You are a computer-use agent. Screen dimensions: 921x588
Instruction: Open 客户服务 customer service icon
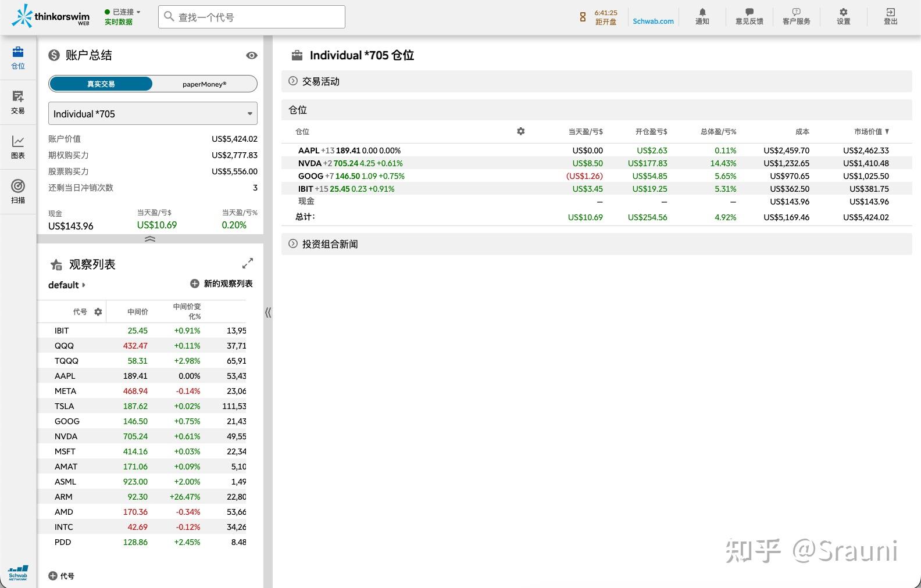[797, 16]
